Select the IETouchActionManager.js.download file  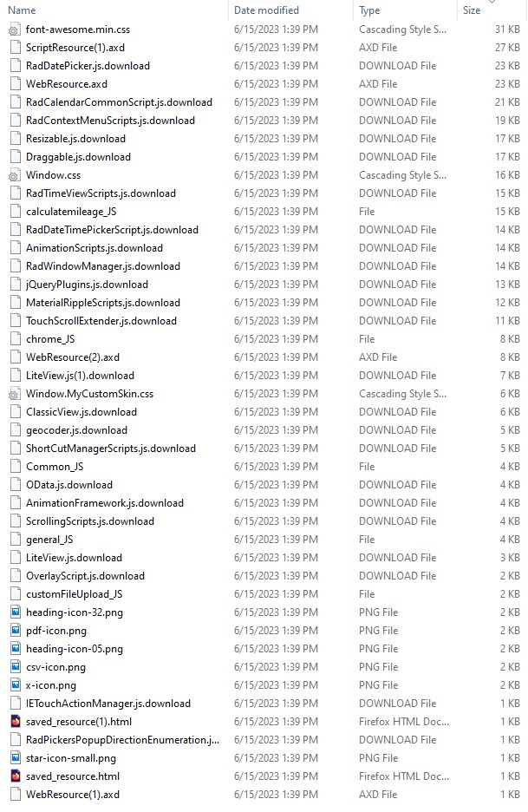pyautogui.click(x=108, y=704)
